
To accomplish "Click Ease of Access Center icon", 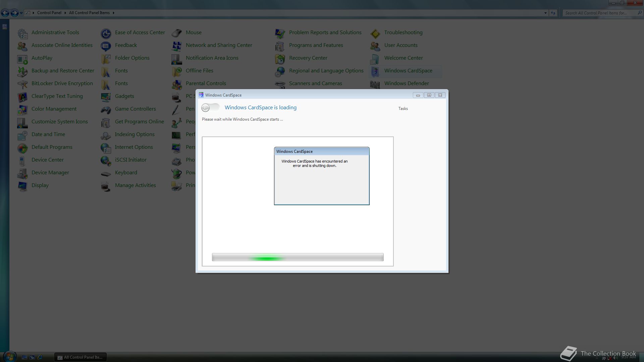I will [x=106, y=33].
